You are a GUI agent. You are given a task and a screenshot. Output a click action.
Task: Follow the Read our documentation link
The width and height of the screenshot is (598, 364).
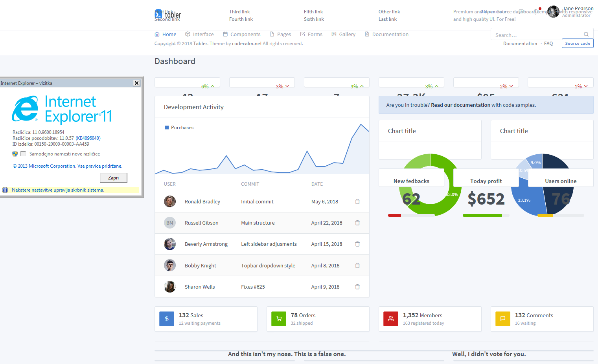coord(460,105)
